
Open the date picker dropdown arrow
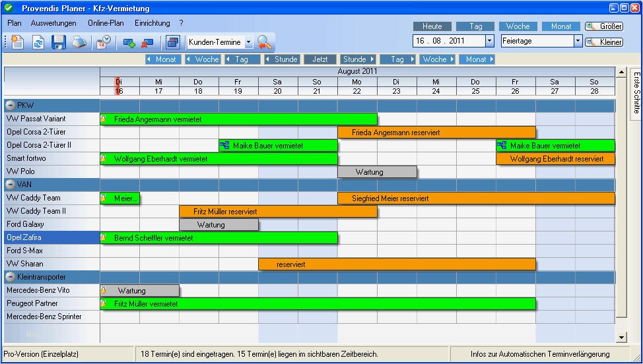click(490, 40)
